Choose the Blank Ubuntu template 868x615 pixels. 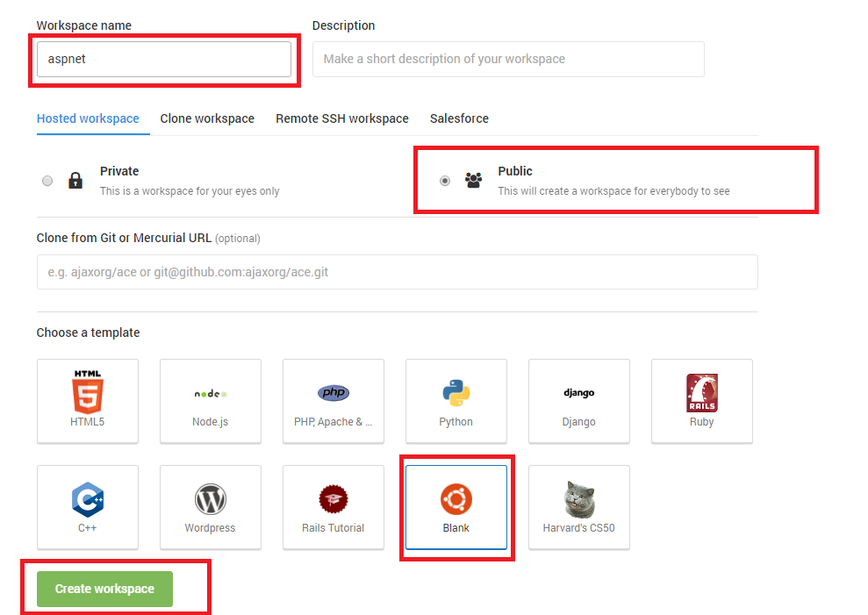[x=456, y=507]
